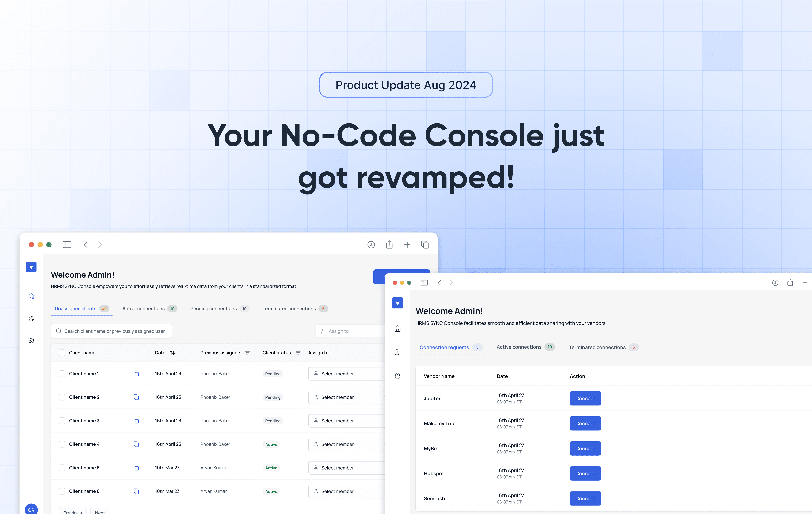Open Select member for Client name 3

tap(347, 421)
